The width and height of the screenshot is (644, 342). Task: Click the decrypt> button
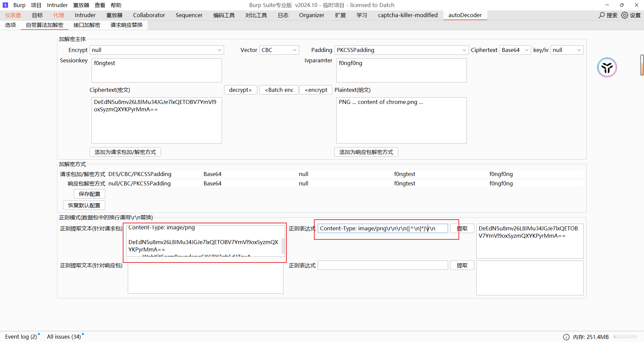pyautogui.click(x=240, y=90)
